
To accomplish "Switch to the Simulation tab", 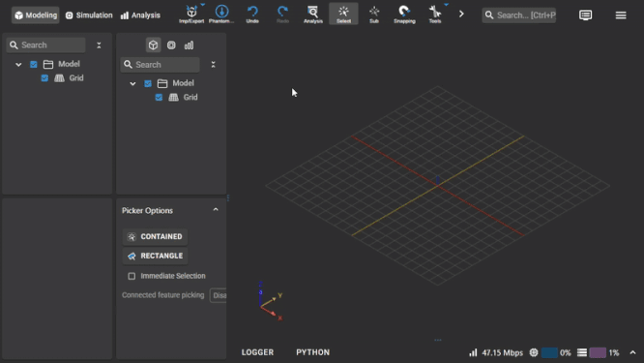I will pos(89,15).
